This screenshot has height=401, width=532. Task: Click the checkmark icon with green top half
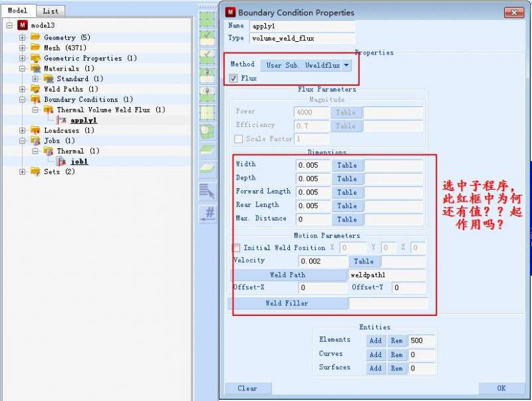207,38
